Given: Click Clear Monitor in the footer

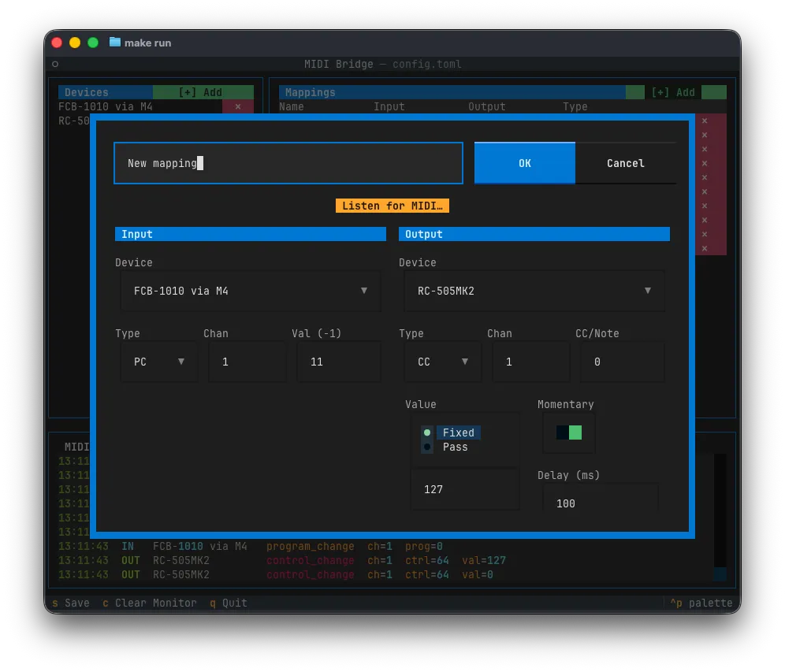Looking at the screenshot, I should pos(150,603).
